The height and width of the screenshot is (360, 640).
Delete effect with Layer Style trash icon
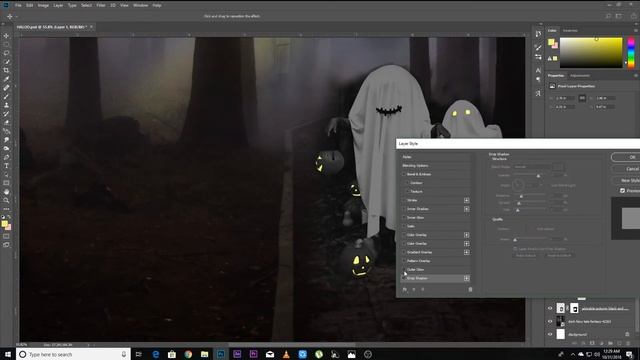click(470, 289)
